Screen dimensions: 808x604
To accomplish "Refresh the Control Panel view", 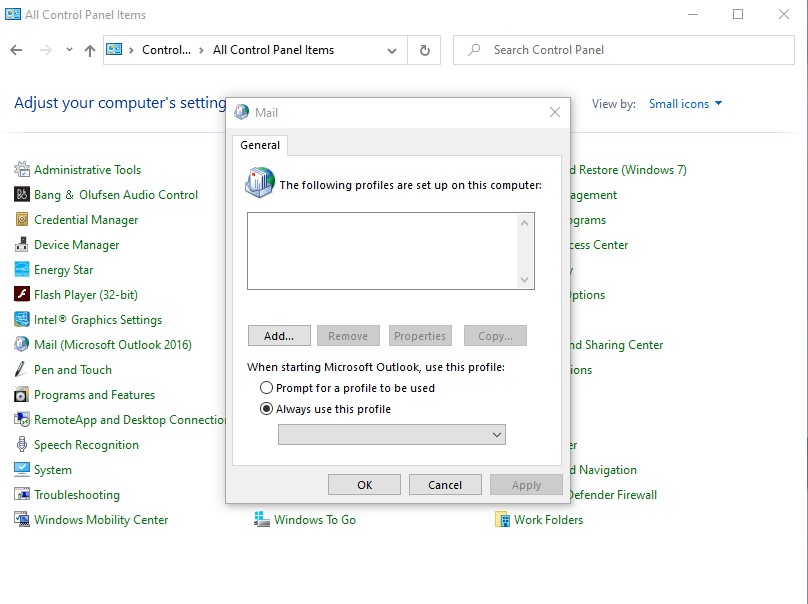I will [x=424, y=50].
